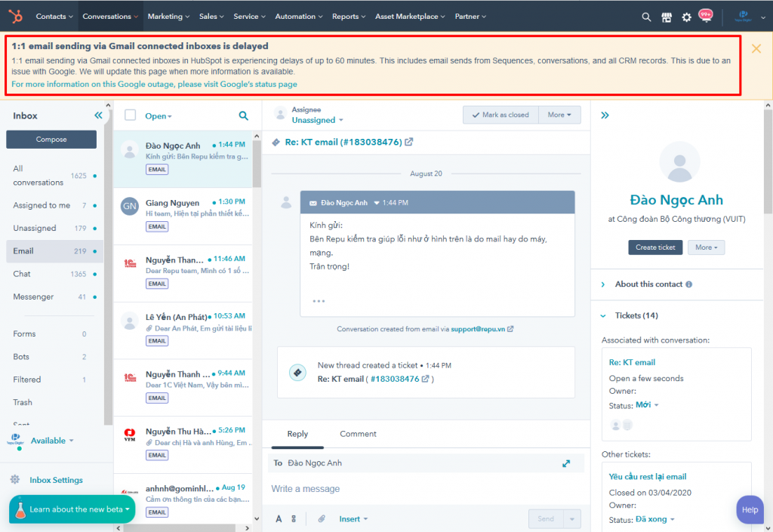Click the conversation list horizontal scrollbar

181,528
